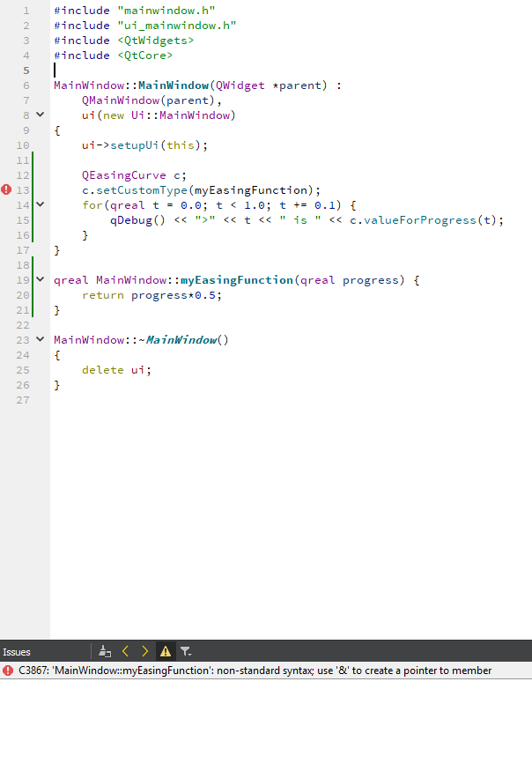Image resolution: width=532 pixels, height=778 pixels.
Task: Click the Issues panel title
Action: tap(17, 652)
